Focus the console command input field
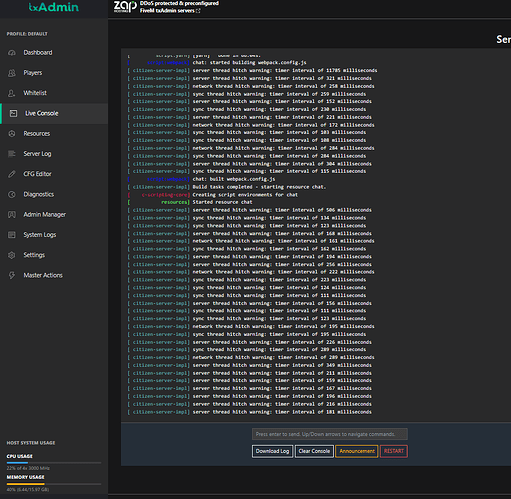511x499 pixels. click(330, 434)
